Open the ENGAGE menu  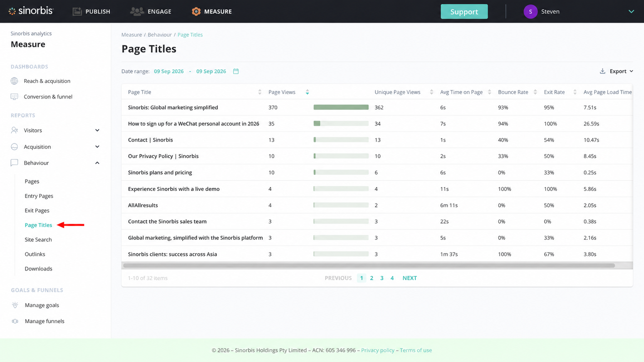151,12
